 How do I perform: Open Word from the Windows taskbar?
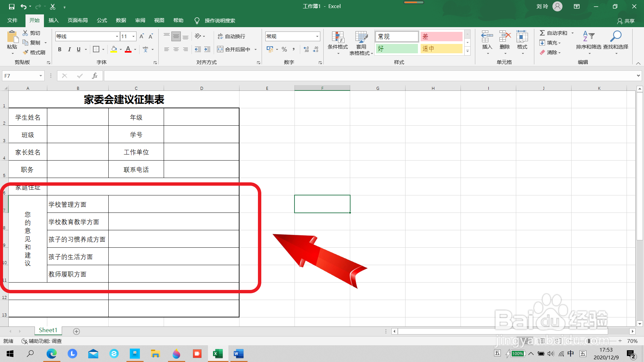pyautogui.click(x=238, y=354)
